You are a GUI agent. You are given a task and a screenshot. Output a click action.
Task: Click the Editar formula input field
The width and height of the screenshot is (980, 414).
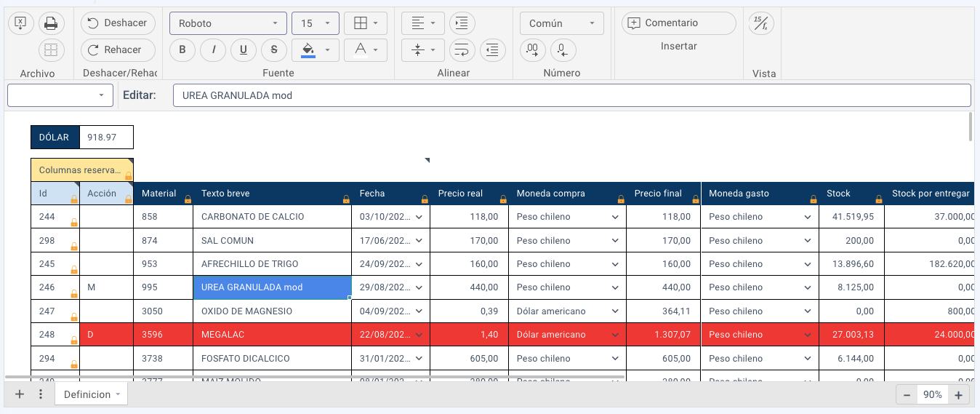point(571,95)
